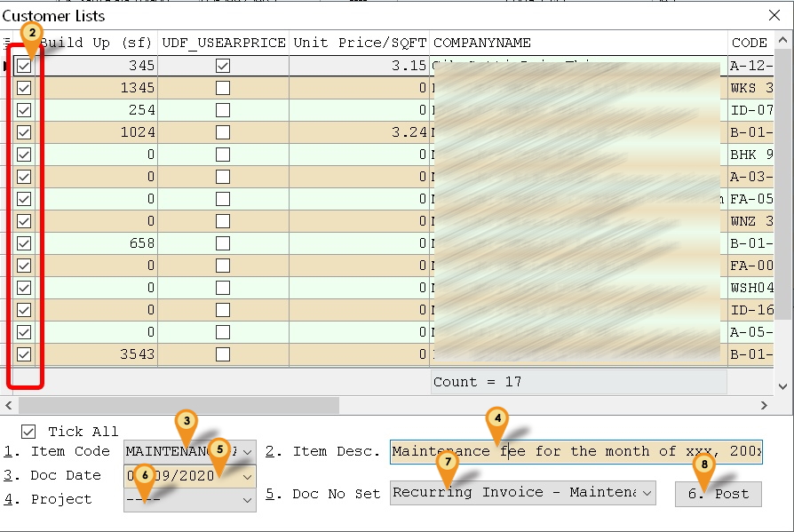Expand the Project dropdown
The width and height of the screenshot is (794, 532).
tap(246, 500)
